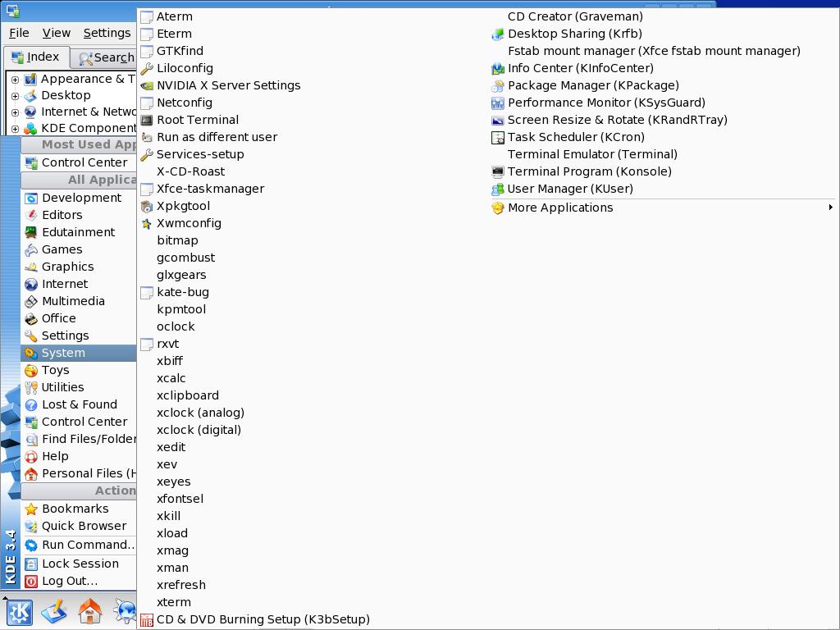Image resolution: width=840 pixels, height=630 pixels.
Task: Expand the More Applications submenu
Action: click(x=663, y=208)
